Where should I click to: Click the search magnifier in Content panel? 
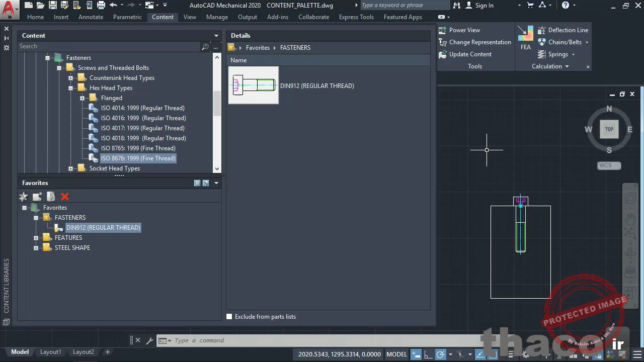click(x=205, y=46)
